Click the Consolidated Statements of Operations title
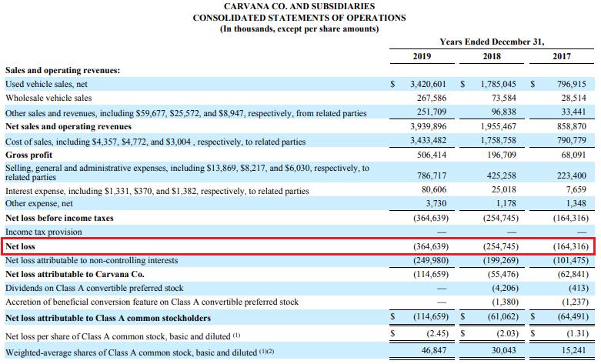 point(299,18)
